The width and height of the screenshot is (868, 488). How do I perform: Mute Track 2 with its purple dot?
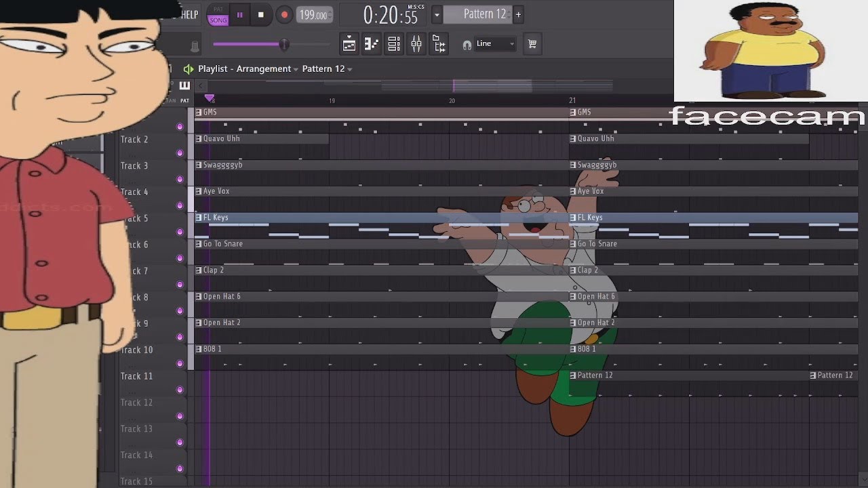tap(180, 153)
